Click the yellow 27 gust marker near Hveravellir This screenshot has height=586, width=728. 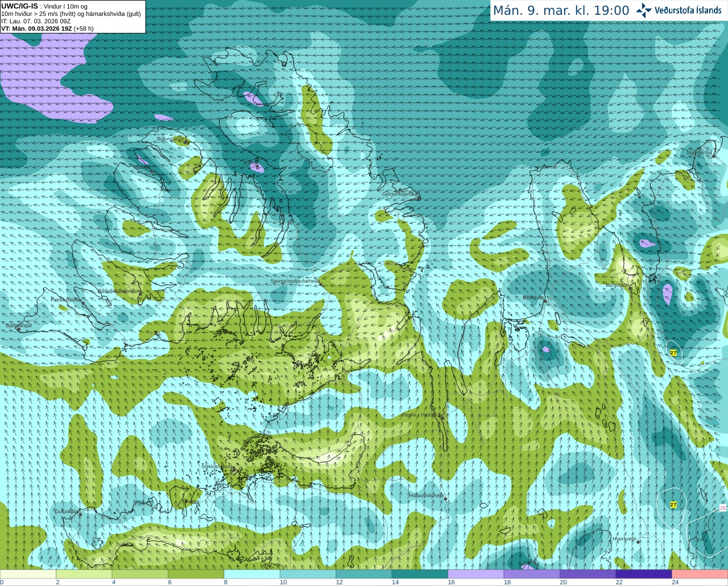pyautogui.click(x=673, y=505)
